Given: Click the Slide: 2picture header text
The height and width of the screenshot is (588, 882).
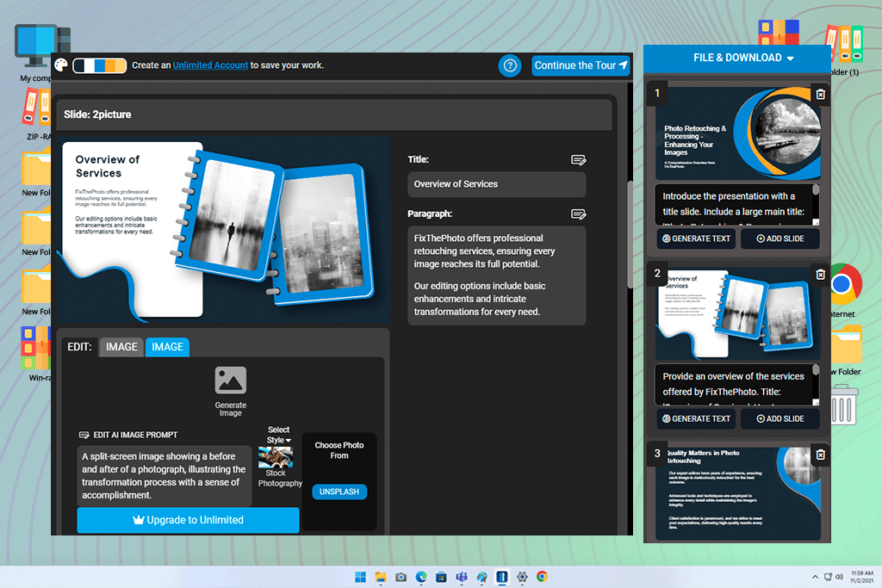Looking at the screenshot, I should 97,115.
